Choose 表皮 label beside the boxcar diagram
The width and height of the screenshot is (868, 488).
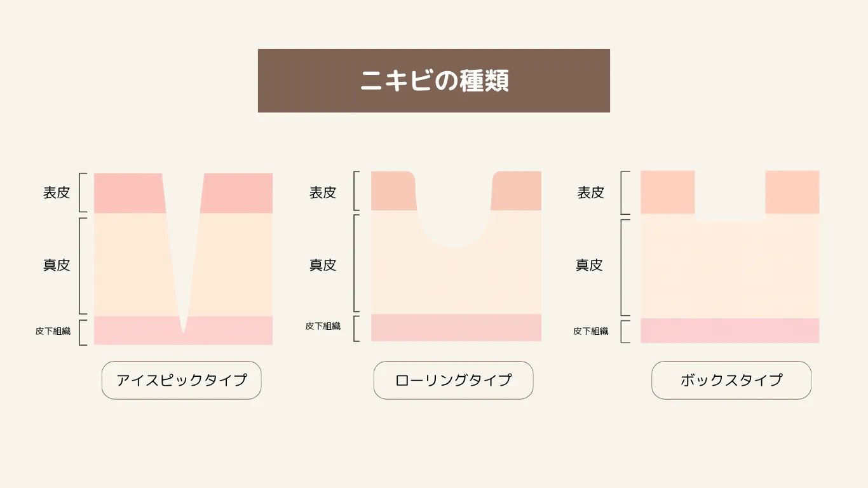click(x=590, y=193)
